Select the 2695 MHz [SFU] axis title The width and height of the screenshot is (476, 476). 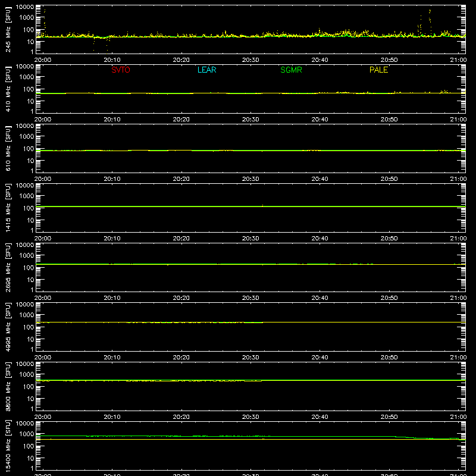(x=8, y=267)
